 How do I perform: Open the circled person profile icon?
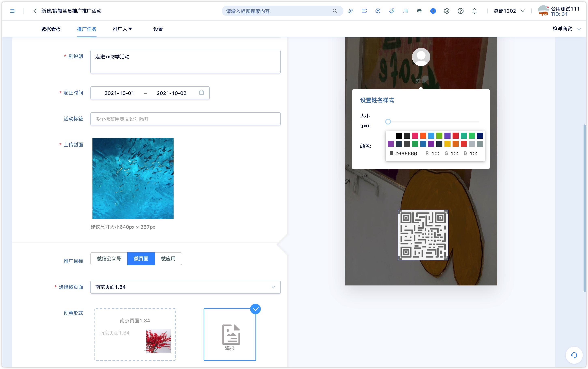[378, 11]
